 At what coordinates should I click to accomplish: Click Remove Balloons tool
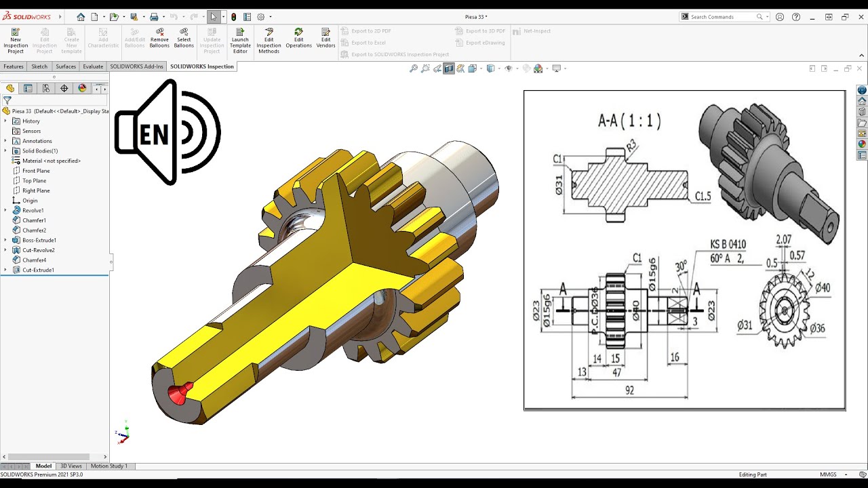coord(159,38)
